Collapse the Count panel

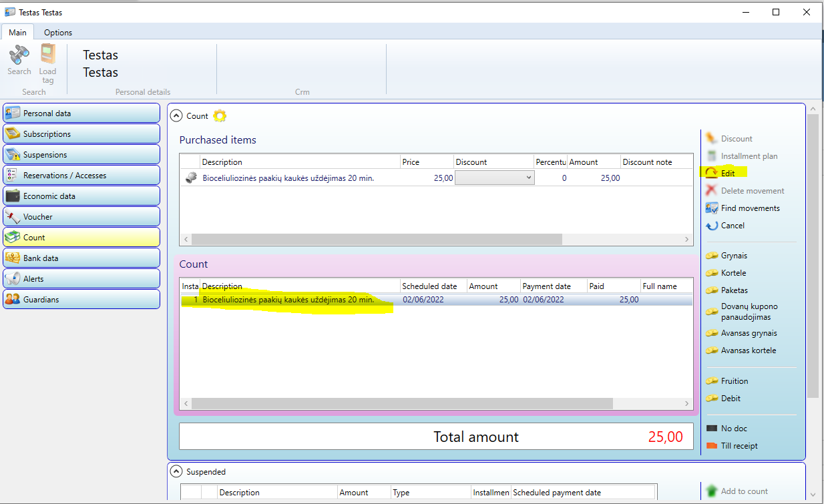tap(176, 115)
